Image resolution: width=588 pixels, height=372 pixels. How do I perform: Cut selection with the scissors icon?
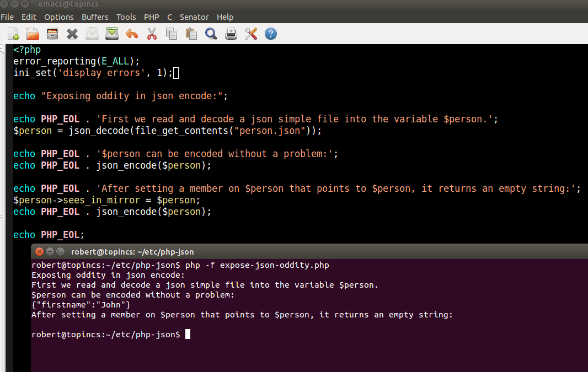pyautogui.click(x=152, y=34)
